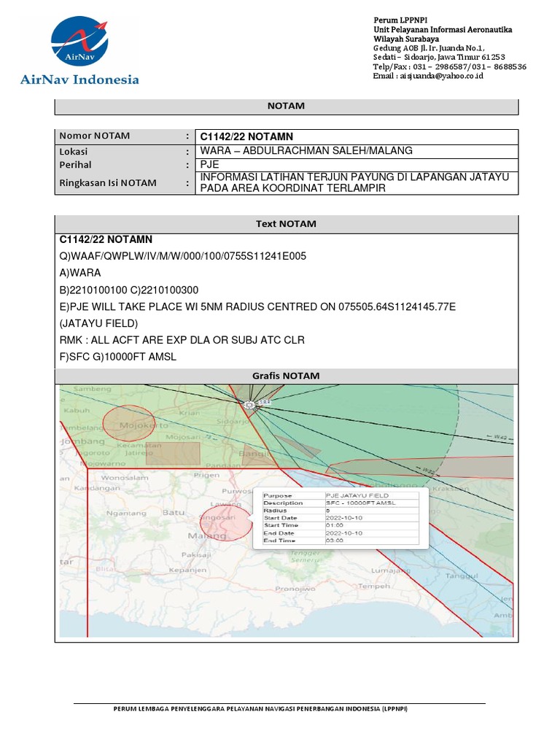Viewport: 560px width, 747px height.
Task: Click the 'A)WARA' line
Action: [80, 273]
